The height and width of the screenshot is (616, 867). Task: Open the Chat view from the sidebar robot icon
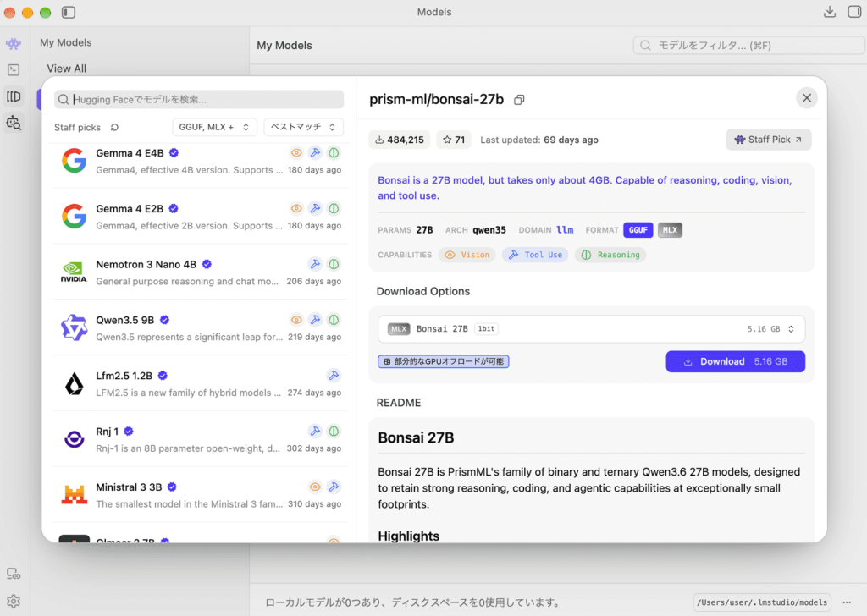(x=14, y=43)
